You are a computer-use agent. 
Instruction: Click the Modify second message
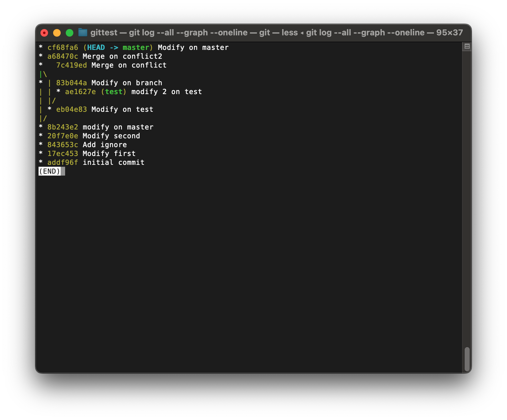111,136
